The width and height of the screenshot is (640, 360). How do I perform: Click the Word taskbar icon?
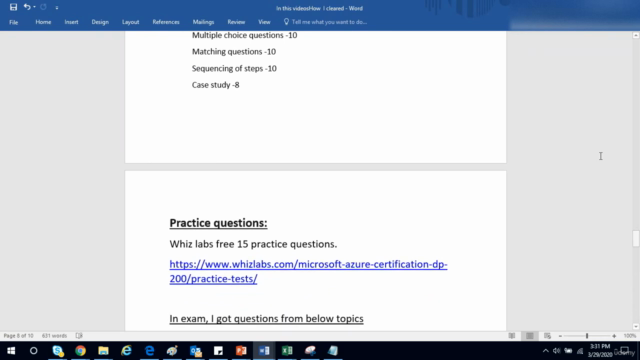click(264, 351)
